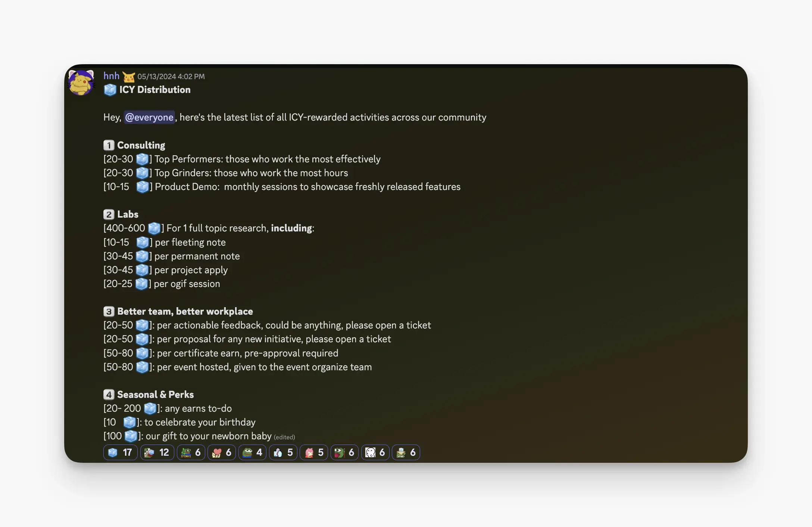Toggle the frog carrying ice box reaction
812x527 pixels.
[x=406, y=452]
